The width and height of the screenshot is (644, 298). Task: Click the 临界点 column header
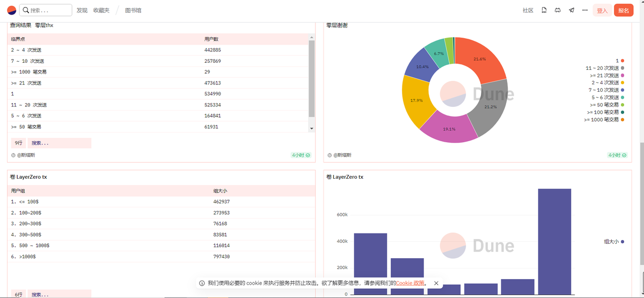coord(18,39)
